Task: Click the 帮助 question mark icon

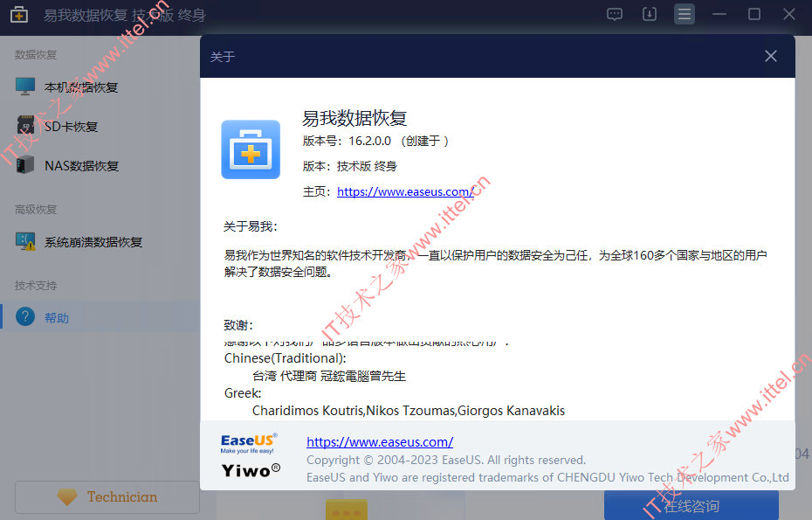Action: pos(24,316)
